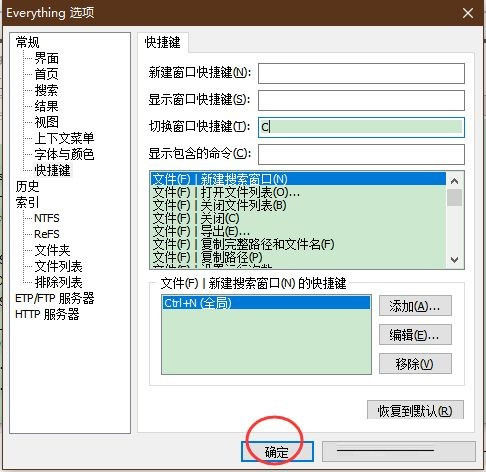The height and width of the screenshot is (472, 486).
Task: Click the command list scrollbar thumb
Action: click(x=454, y=197)
